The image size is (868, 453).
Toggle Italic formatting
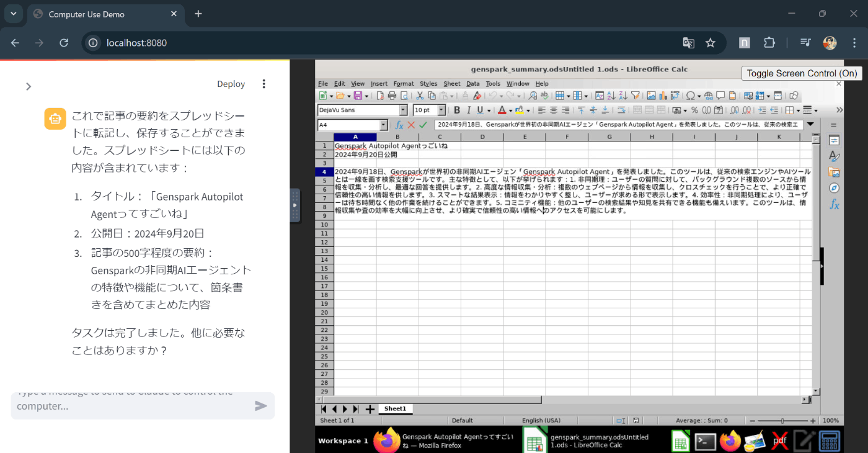click(x=469, y=110)
